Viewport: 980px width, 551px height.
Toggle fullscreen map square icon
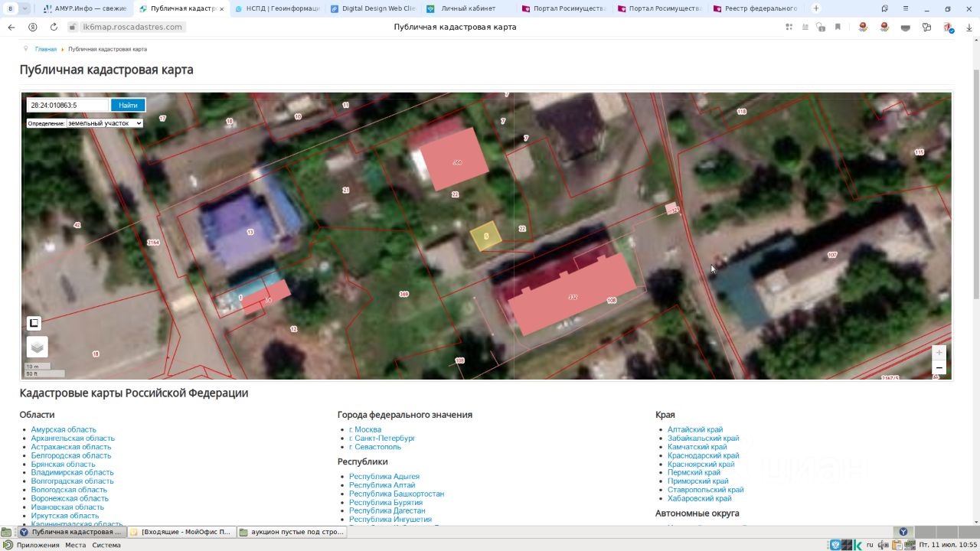pyautogui.click(x=34, y=323)
